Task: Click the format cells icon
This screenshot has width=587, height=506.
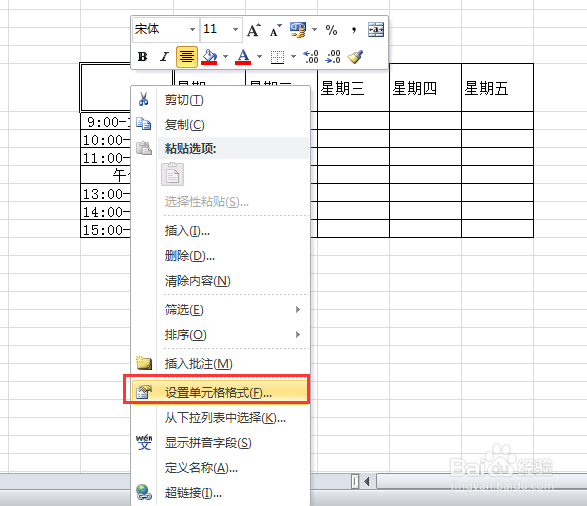Action: 144,392
